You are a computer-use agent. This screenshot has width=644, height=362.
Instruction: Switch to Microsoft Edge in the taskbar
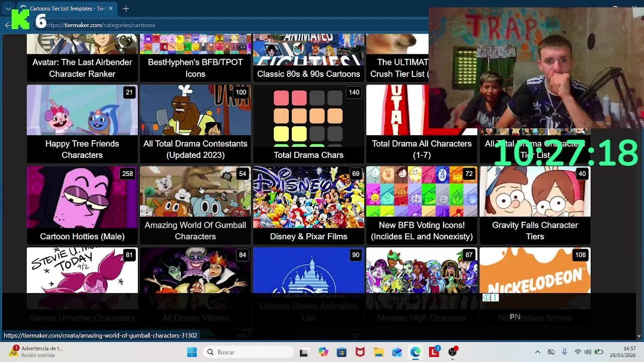point(415,352)
